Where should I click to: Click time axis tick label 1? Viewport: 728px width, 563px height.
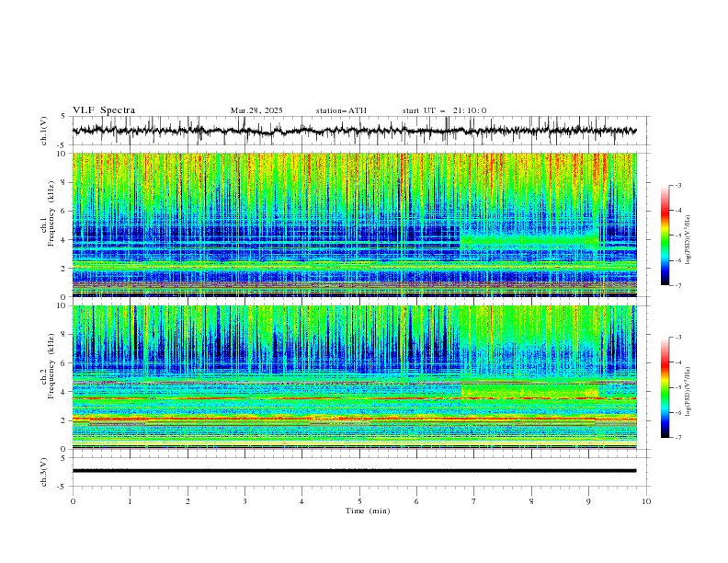(130, 501)
